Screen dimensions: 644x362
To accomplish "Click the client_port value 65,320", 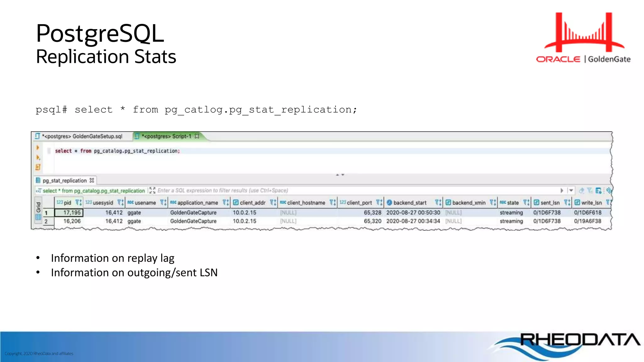I will [x=372, y=221].
